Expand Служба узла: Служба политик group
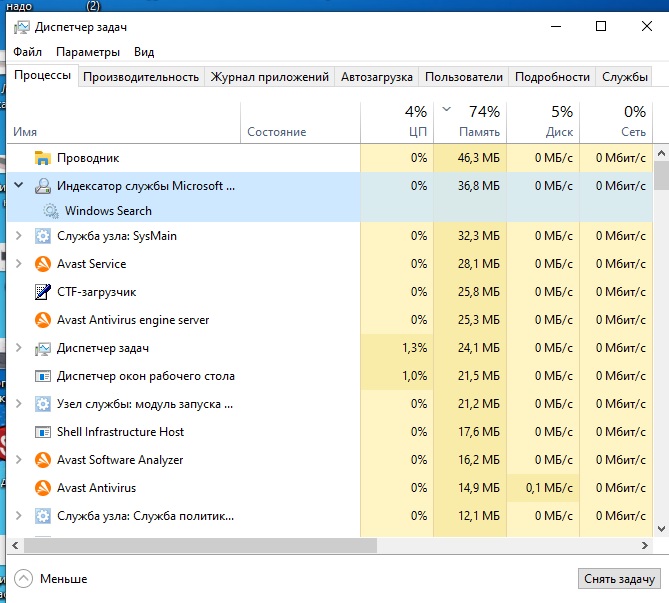This screenshot has height=603, width=669. [x=18, y=516]
